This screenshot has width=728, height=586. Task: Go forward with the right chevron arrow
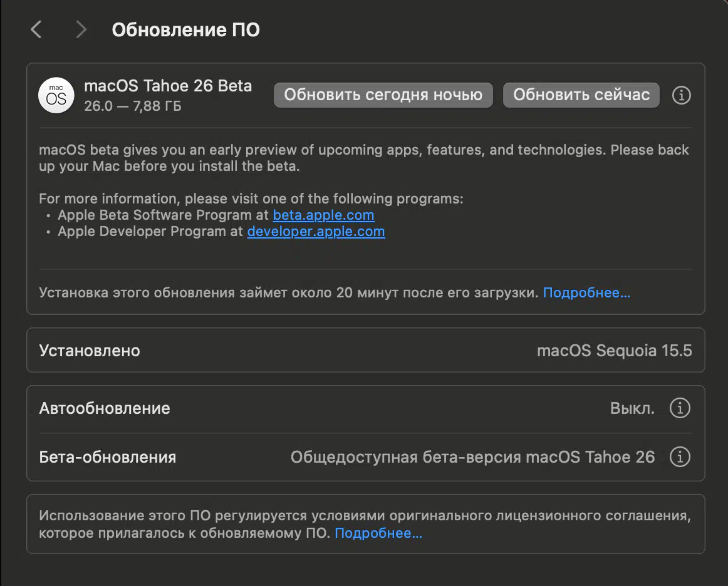pyautogui.click(x=81, y=29)
